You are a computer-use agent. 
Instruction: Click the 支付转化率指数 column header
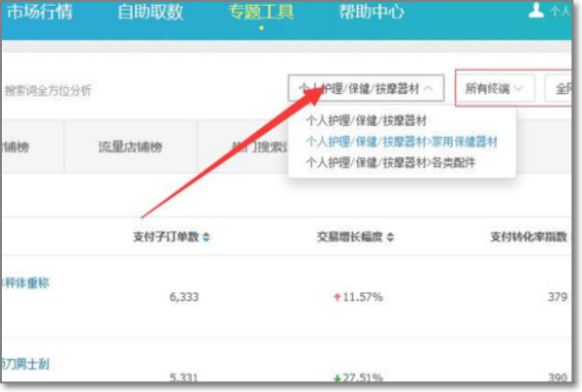(531, 237)
